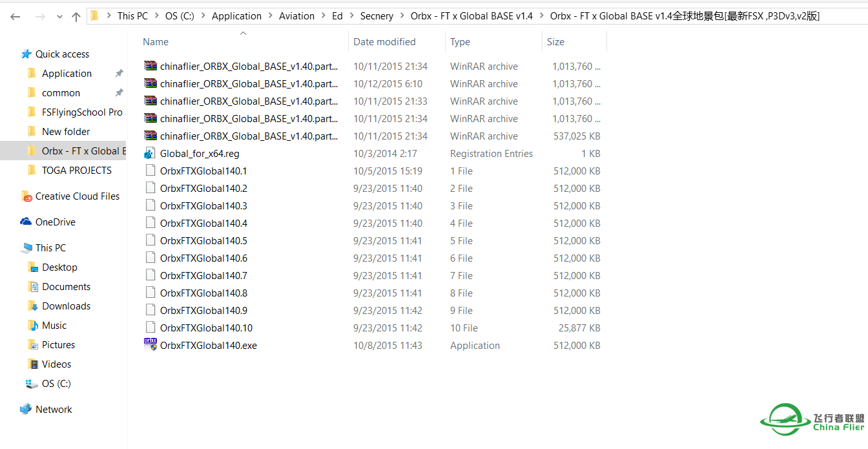Select file OrbxFTXGlobal140.10
Screen dimensions: 868x449
click(x=206, y=328)
